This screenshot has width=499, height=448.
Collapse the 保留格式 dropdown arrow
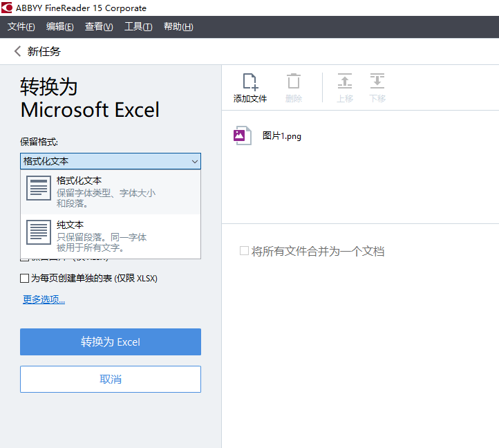[x=194, y=162]
